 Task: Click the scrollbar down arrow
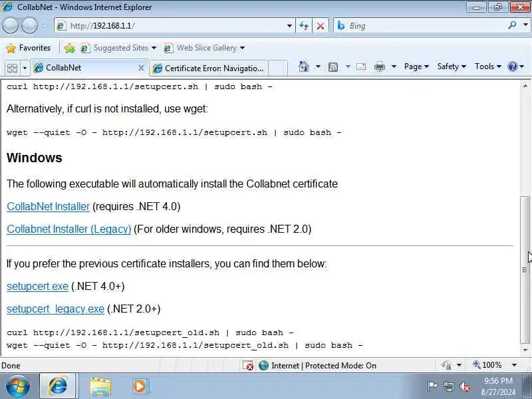click(525, 350)
